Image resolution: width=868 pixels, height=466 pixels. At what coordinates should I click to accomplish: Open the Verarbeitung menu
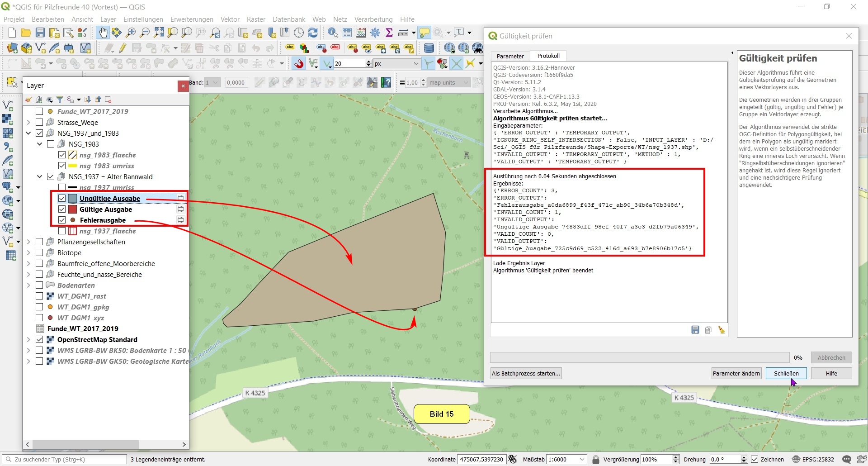click(373, 19)
